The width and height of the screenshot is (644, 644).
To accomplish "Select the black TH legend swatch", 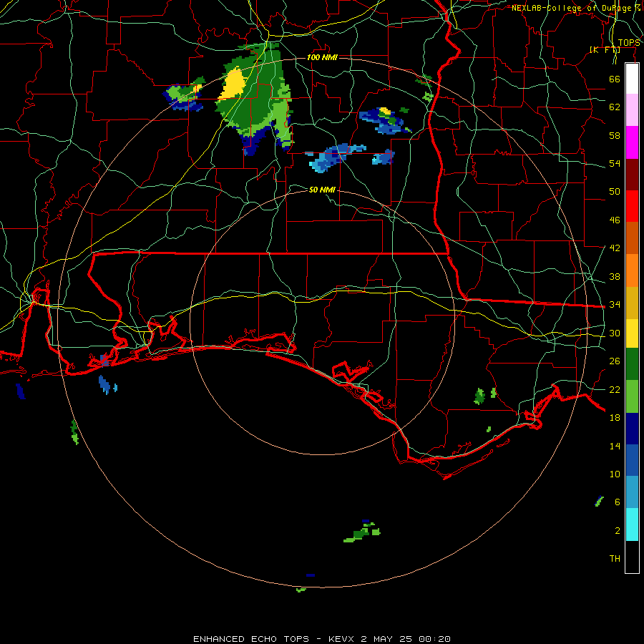I will point(632,557).
